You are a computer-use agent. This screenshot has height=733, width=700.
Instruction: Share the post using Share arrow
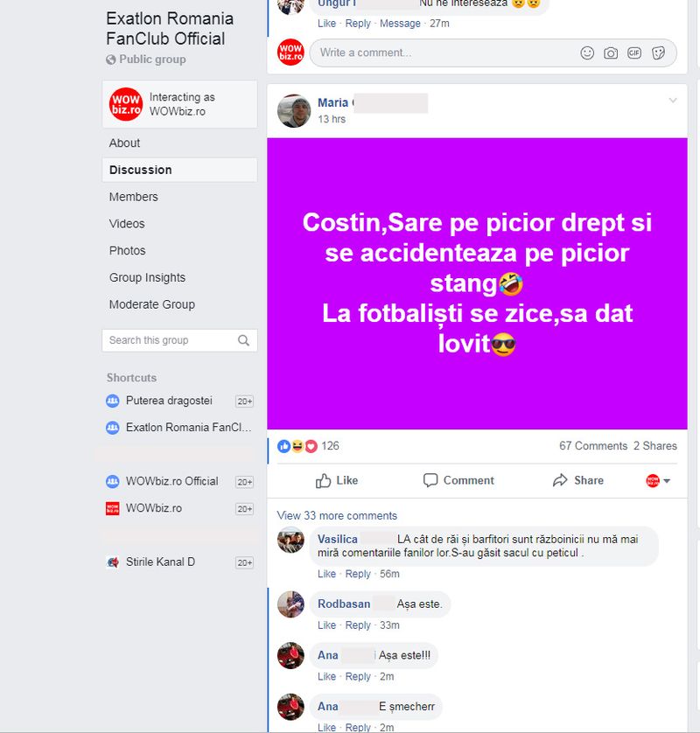click(x=578, y=480)
